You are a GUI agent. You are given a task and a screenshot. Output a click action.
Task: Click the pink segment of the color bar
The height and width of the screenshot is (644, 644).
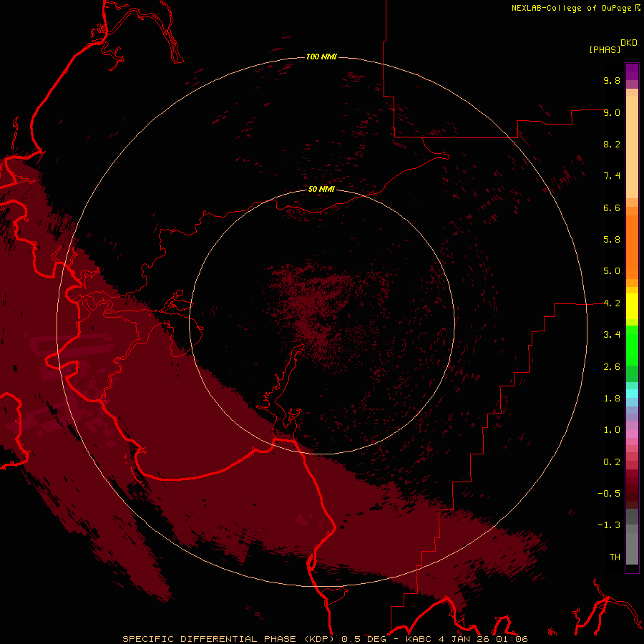(632, 434)
